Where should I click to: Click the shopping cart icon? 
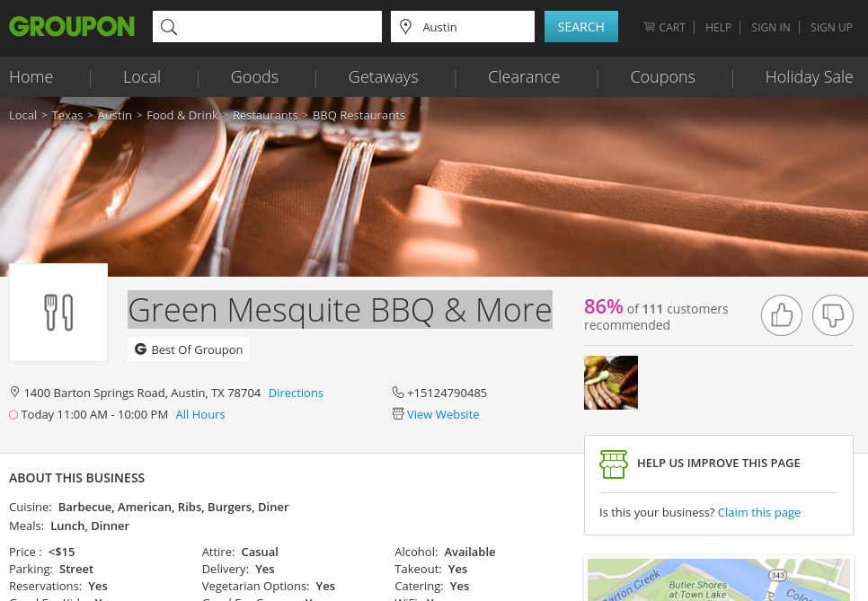coord(649,27)
